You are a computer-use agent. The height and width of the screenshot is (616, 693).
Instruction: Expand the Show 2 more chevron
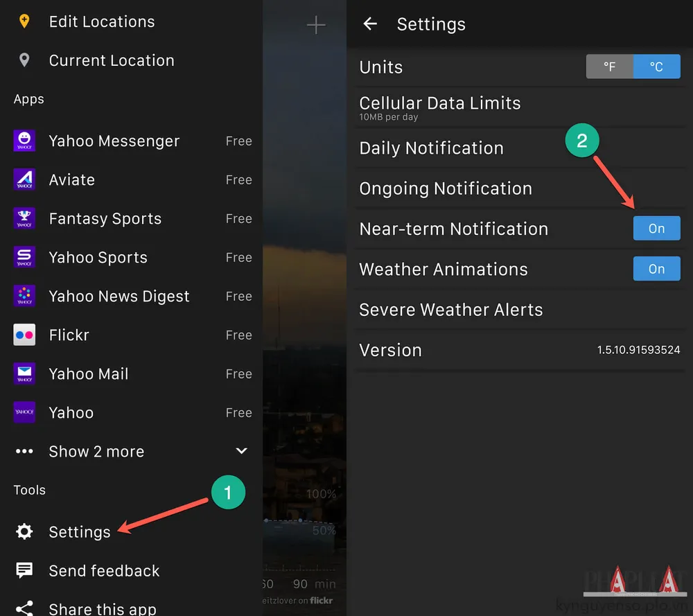(241, 451)
